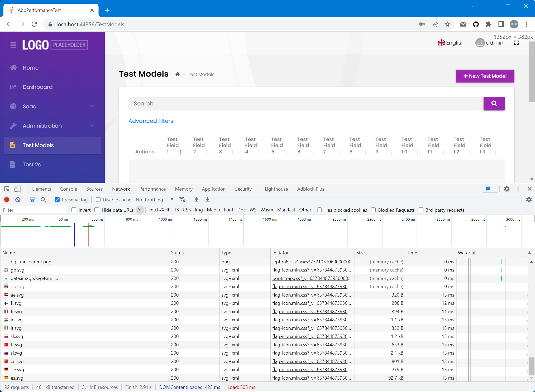Open DevTools settings gear
Image resolution: width=535 pixels, height=392 pixels.
507,189
